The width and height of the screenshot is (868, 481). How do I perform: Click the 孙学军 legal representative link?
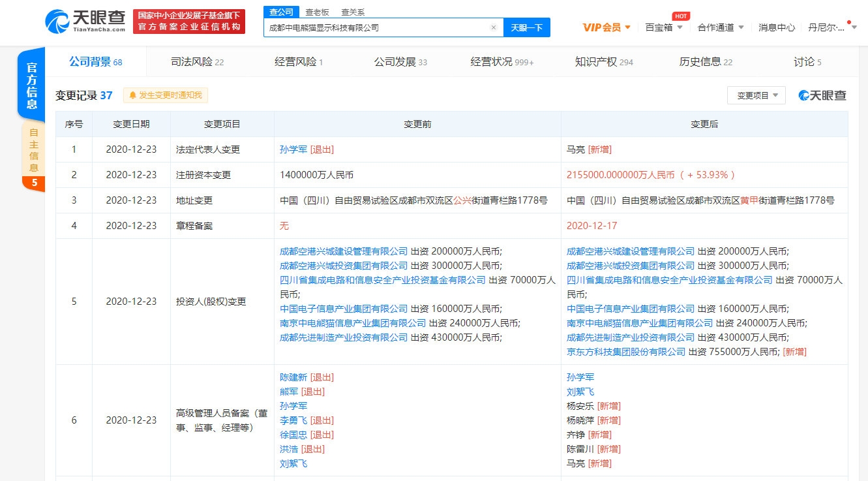pos(294,149)
